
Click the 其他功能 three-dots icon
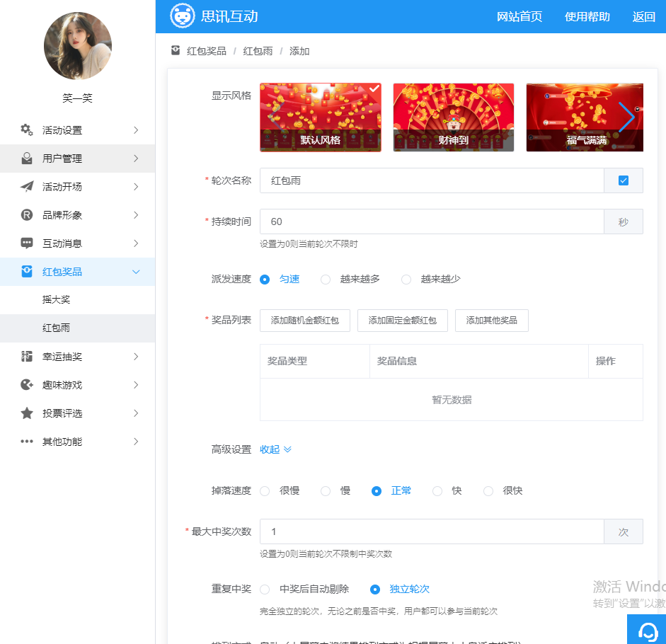(x=27, y=442)
